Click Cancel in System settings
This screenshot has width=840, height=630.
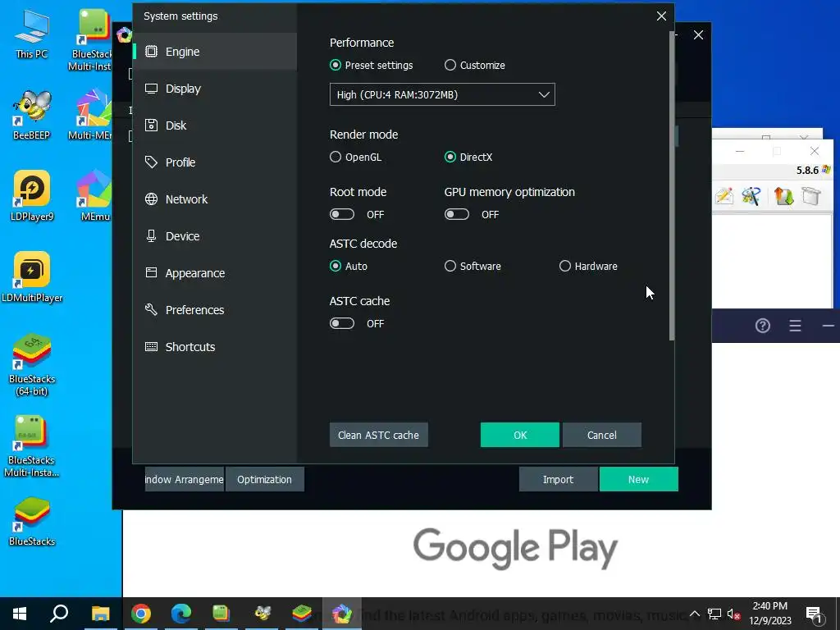click(x=601, y=435)
